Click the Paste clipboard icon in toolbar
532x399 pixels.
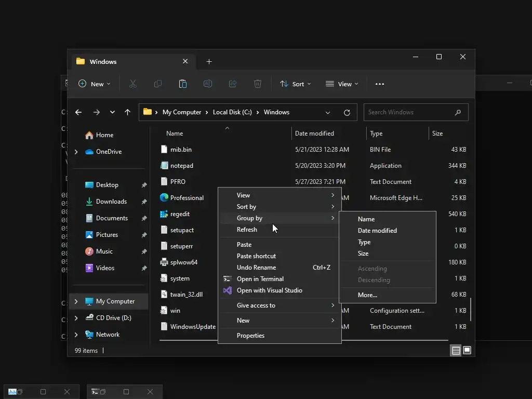pyautogui.click(x=182, y=84)
